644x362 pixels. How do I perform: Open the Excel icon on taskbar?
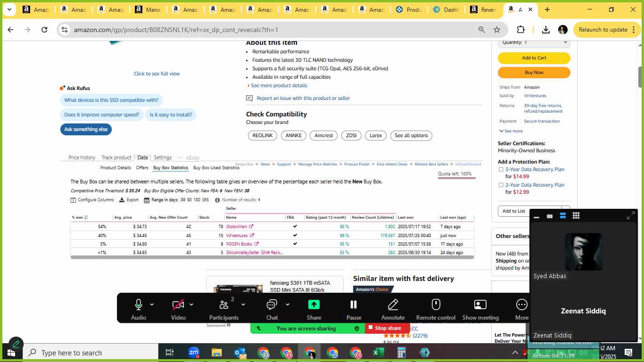(378, 353)
